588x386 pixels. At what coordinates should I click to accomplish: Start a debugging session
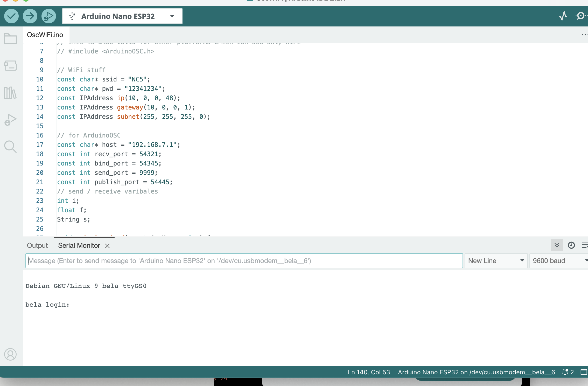point(48,16)
